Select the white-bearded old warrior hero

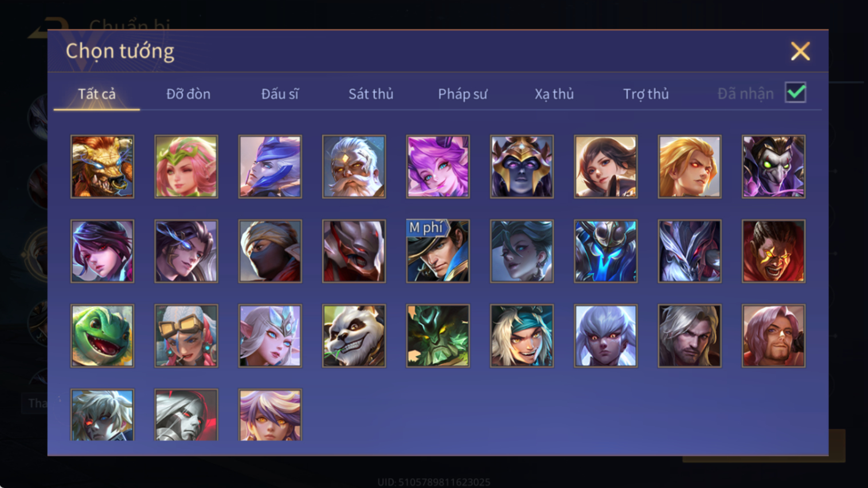[x=354, y=167]
